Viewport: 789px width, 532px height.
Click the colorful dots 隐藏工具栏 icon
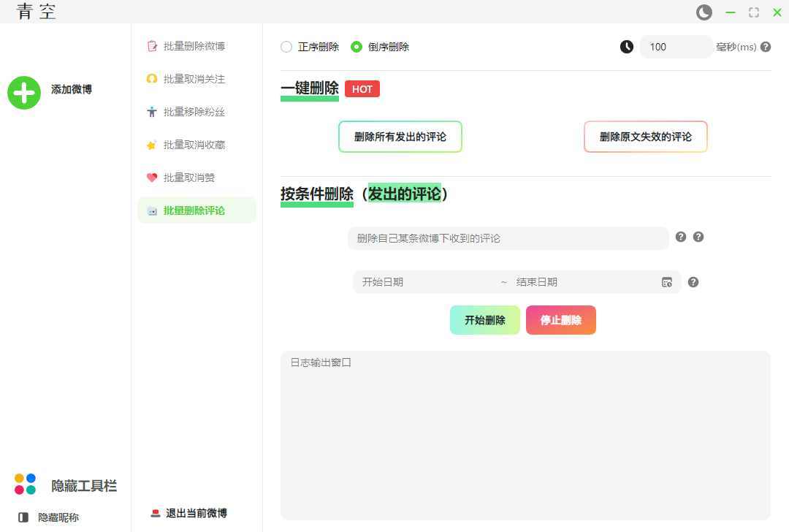(x=25, y=484)
